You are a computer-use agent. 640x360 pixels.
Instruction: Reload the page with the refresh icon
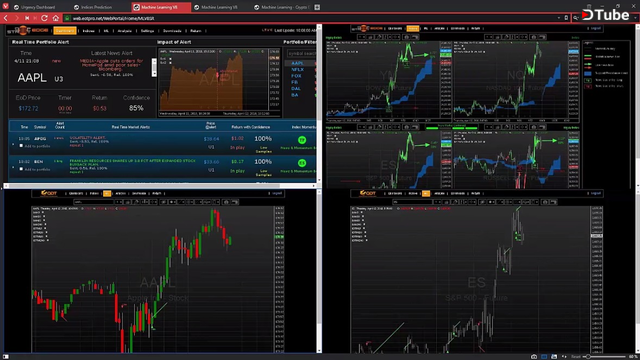44,18
